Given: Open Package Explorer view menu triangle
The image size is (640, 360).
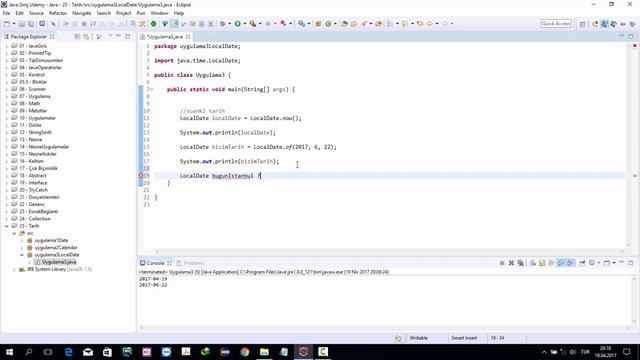Looking at the screenshot, I should pyautogui.click(x=110, y=36).
